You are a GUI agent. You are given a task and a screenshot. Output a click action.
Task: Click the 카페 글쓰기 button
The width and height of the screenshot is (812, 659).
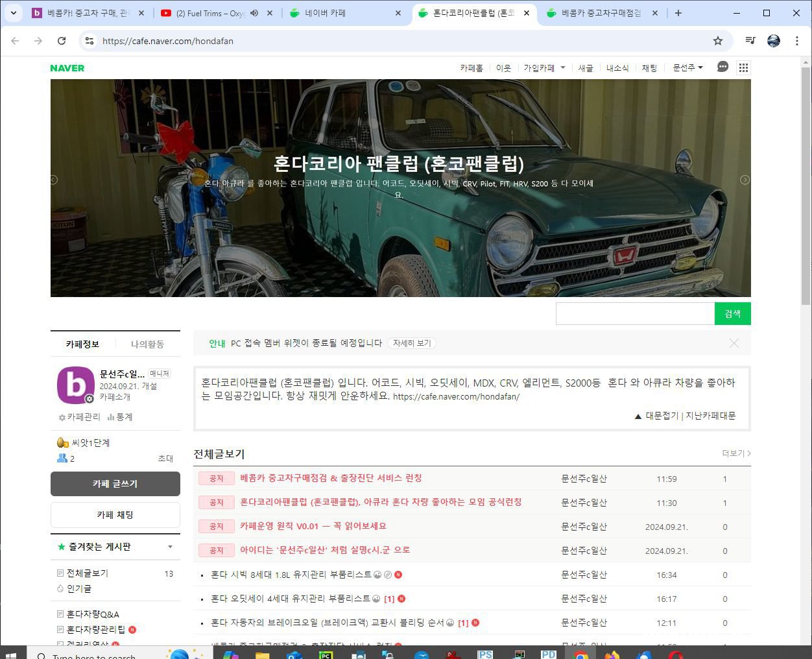115,484
